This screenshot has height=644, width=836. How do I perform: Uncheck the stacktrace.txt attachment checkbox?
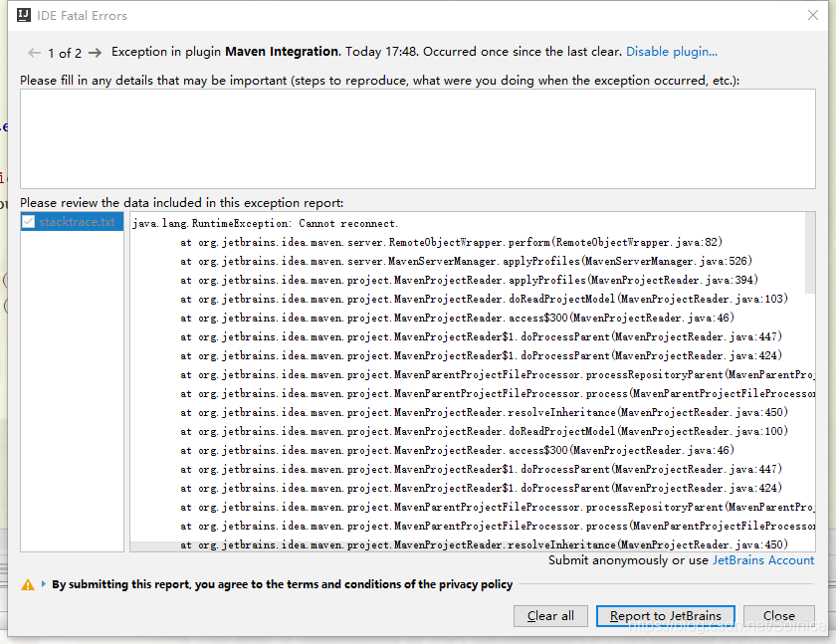(29, 222)
